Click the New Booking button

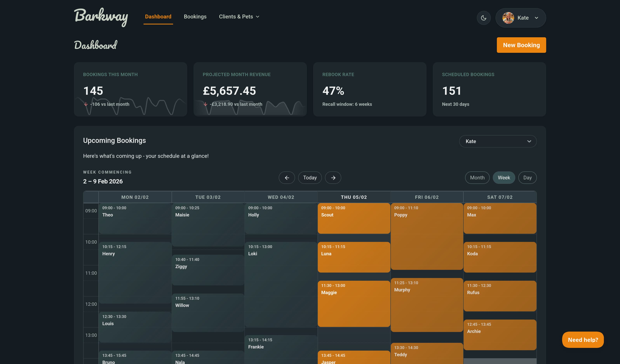click(x=521, y=45)
